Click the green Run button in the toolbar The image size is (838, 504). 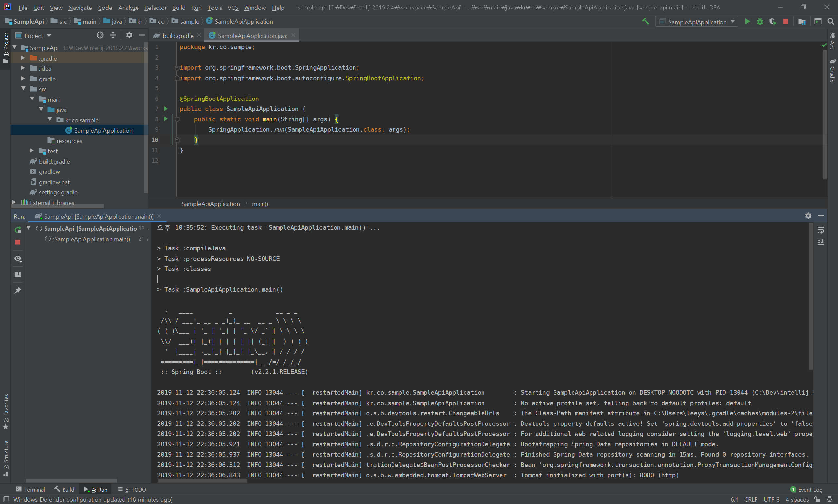click(x=747, y=22)
